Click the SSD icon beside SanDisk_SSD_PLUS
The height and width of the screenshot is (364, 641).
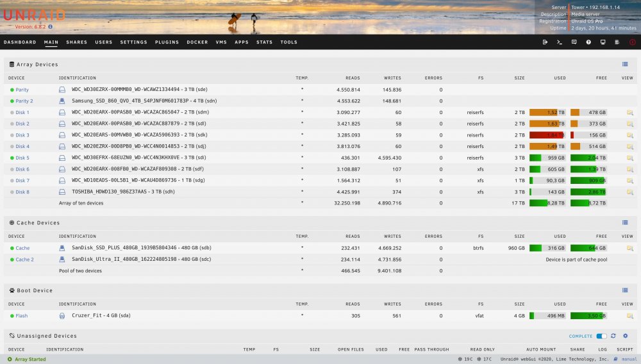click(x=62, y=248)
